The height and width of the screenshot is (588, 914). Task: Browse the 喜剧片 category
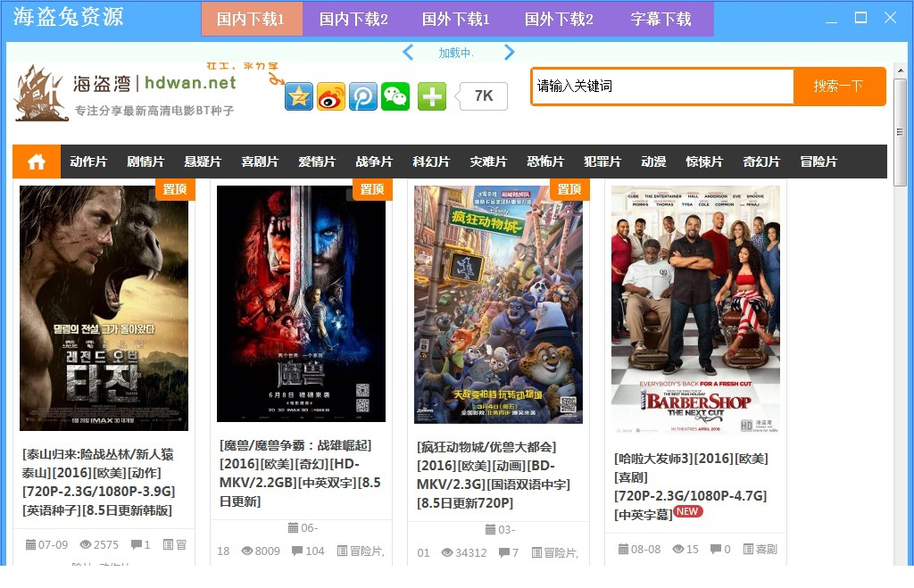tap(260, 161)
